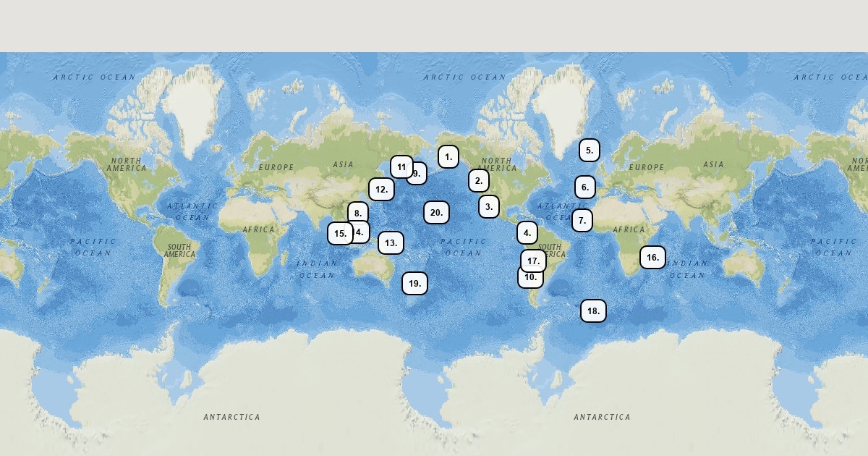Screen dimensions: 868x456
Task: Click marker 20 in the Pacific Ocean
Action: (436, 213)
